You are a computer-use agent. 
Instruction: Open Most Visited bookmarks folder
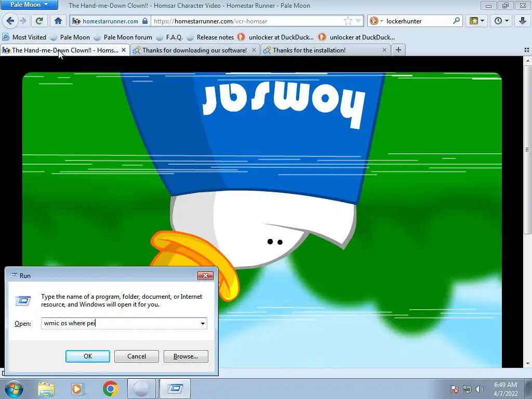[24, 37]
